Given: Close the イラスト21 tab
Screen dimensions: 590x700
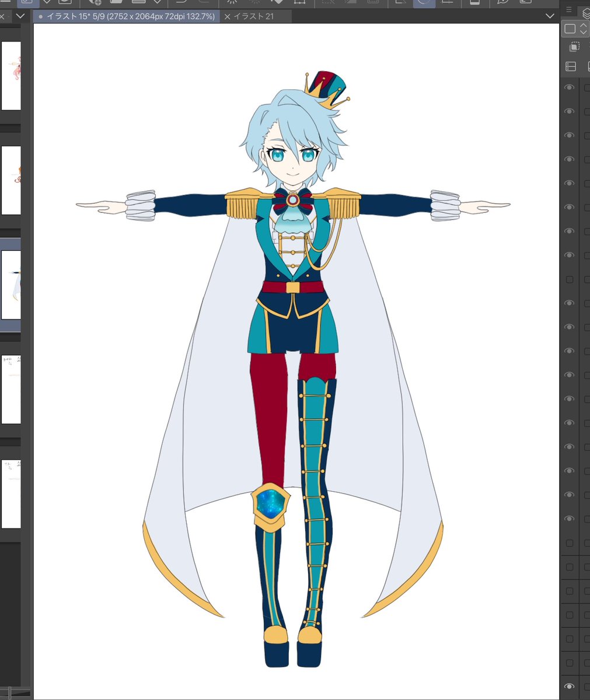Looking at the screenshot, I should [227, 16].
